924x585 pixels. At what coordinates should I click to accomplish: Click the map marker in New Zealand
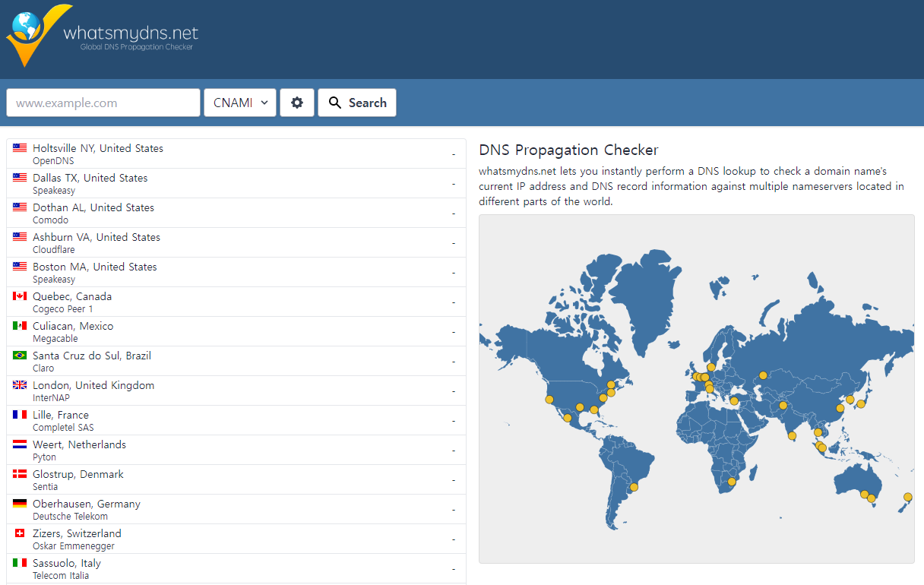[x=907, y=497]
